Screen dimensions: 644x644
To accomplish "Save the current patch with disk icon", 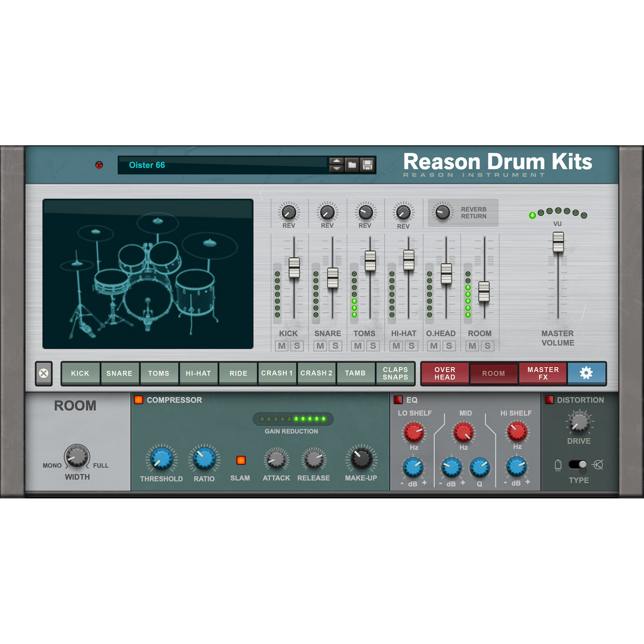I will tap(366, 164).
